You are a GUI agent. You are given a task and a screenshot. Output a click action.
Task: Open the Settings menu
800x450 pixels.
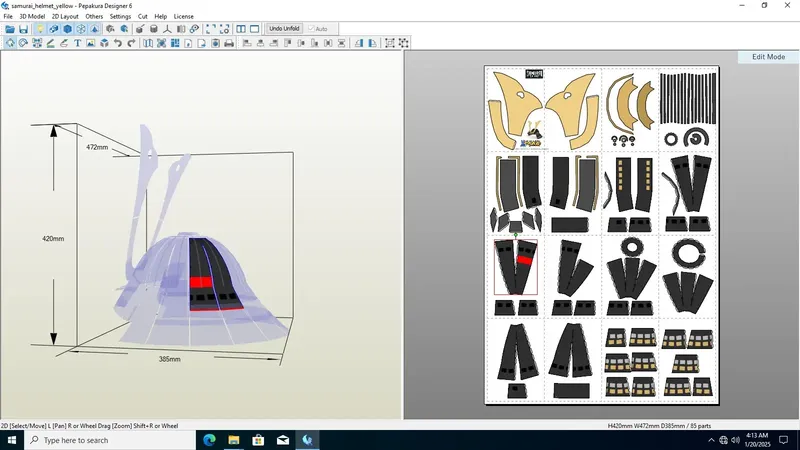[x=120, y=17]
